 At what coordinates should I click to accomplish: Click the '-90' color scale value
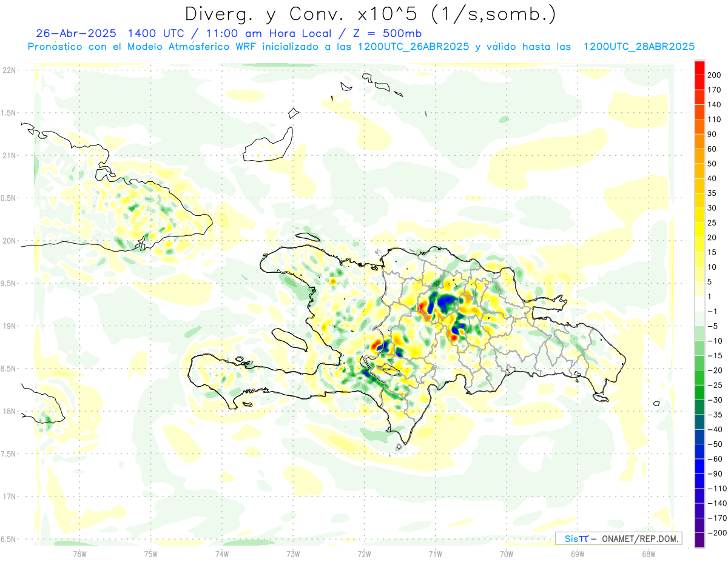pos(715,474)
